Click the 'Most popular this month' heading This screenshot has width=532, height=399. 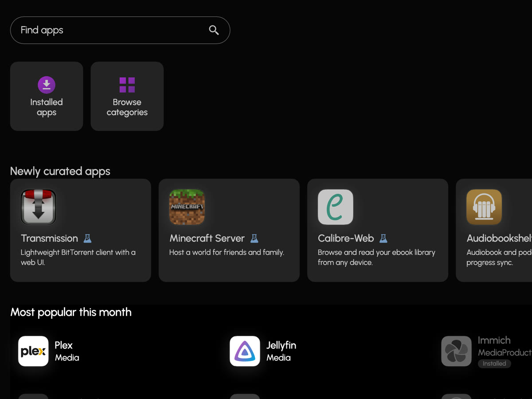pos(71,312)
